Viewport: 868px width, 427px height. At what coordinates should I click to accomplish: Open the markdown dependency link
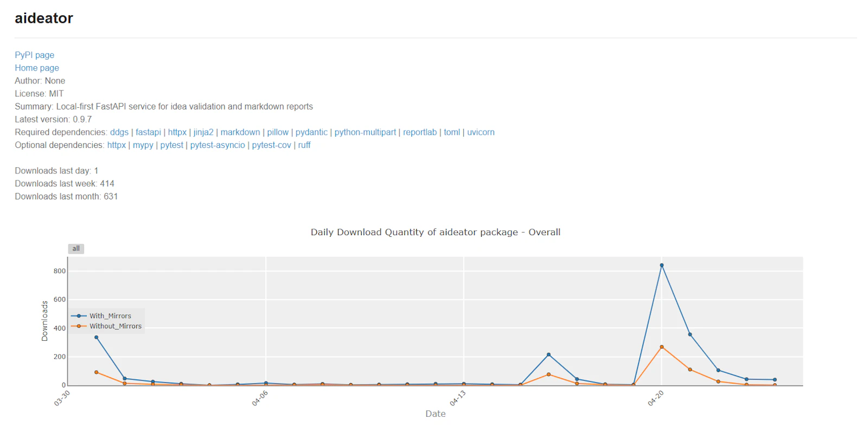point(240,132)
